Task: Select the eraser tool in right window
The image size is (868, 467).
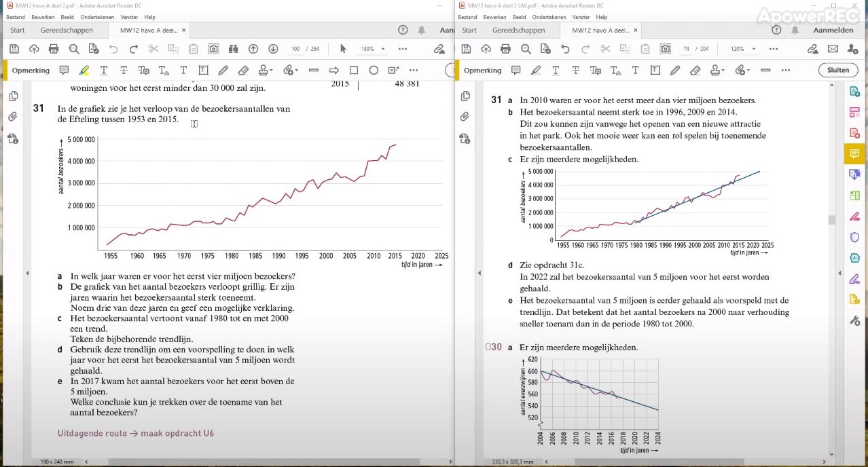Action: (695, 70)
